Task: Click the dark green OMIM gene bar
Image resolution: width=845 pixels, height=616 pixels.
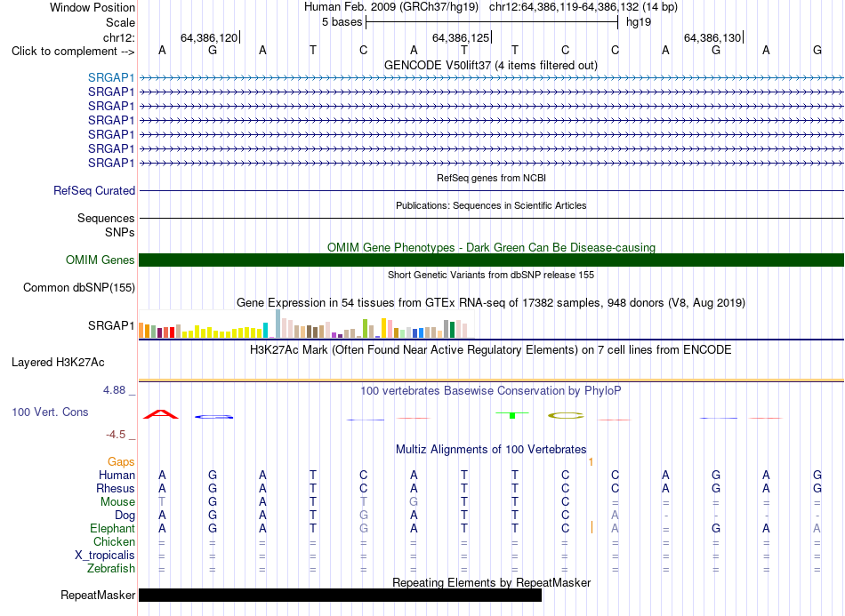Action: (x=491, y=260)
